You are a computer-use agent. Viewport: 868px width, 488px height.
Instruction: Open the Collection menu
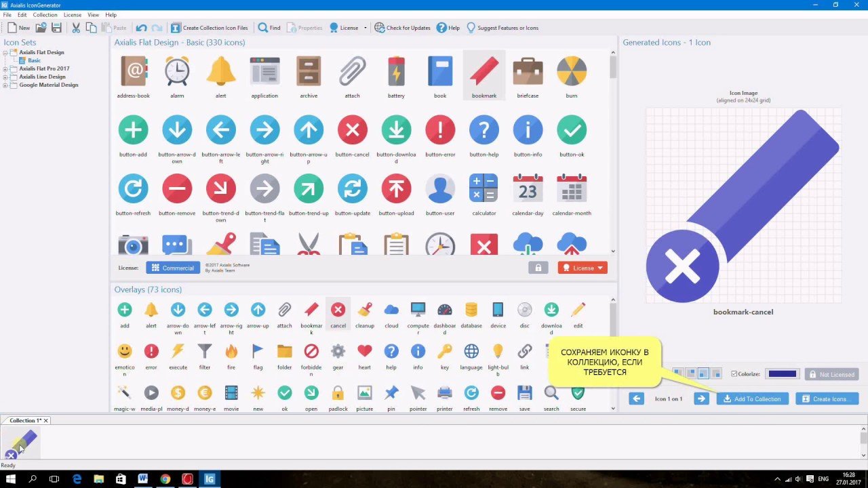(45, 14)
